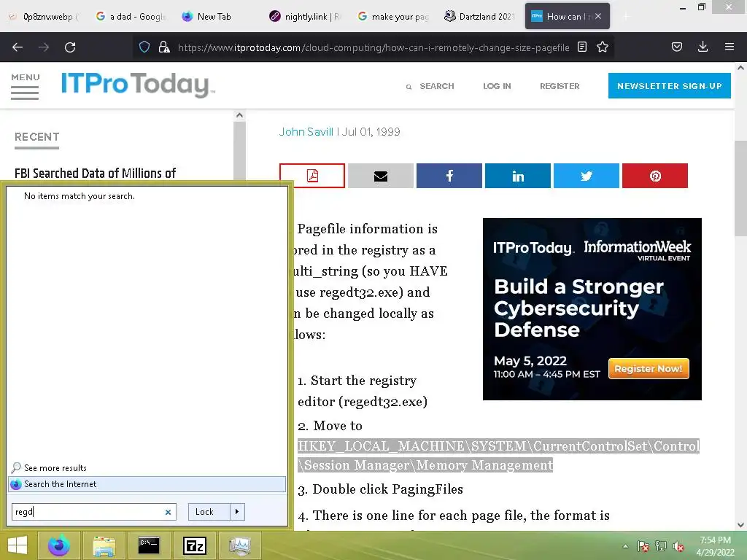747x560 pixels.
Task: Open the muted volume tray icon
Action: [x=678, y=546]
